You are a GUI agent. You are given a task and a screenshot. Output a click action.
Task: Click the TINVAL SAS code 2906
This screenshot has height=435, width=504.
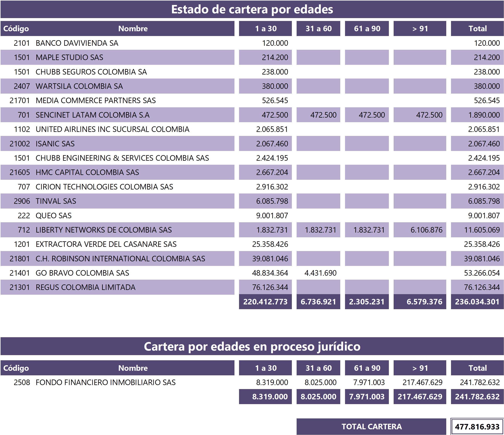[x=22, y=201]
